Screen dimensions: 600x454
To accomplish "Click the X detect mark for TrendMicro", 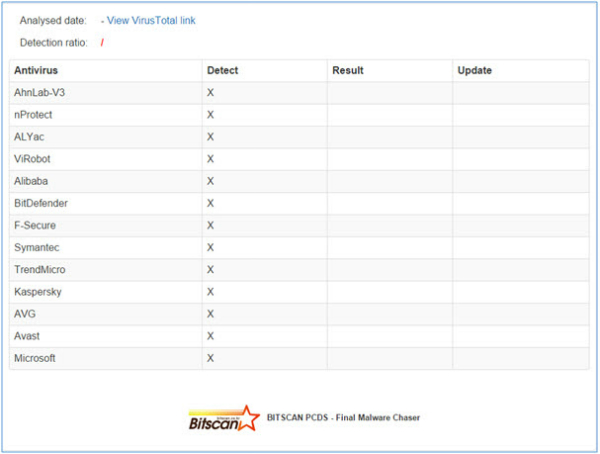I will pos(210,270).
